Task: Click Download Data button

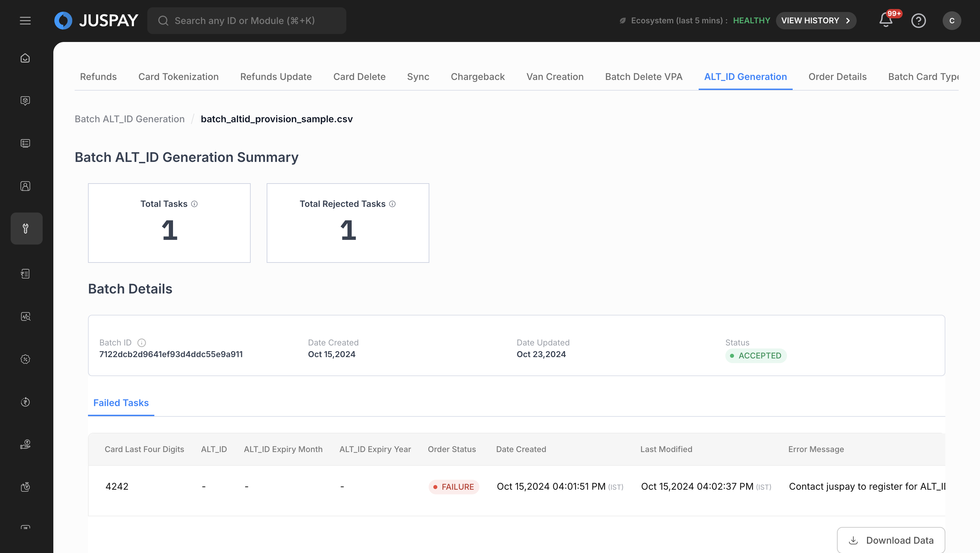Action: pos(891,540)
